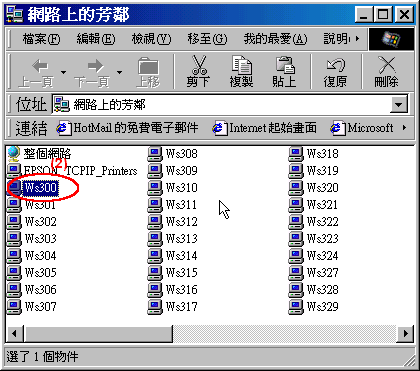Show more menus with the menu bar chevron
The image size is (420, 371).
[358, 39]
